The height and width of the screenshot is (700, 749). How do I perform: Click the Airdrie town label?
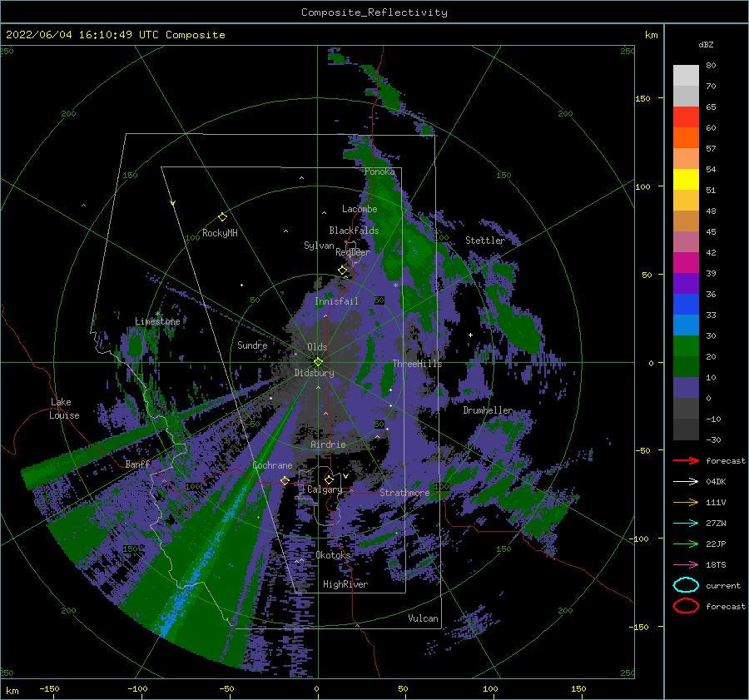pyautogui.click(x=328, y=444)
